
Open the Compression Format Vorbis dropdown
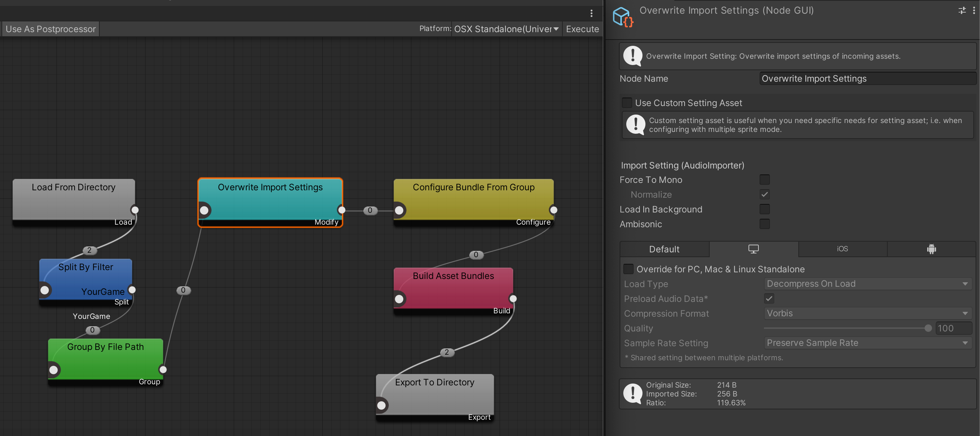click(x=867, y=313)
